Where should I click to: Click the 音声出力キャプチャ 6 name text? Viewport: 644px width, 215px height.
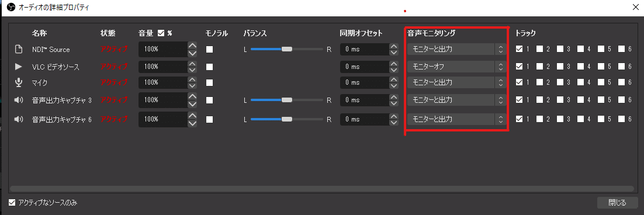(61, 119)
